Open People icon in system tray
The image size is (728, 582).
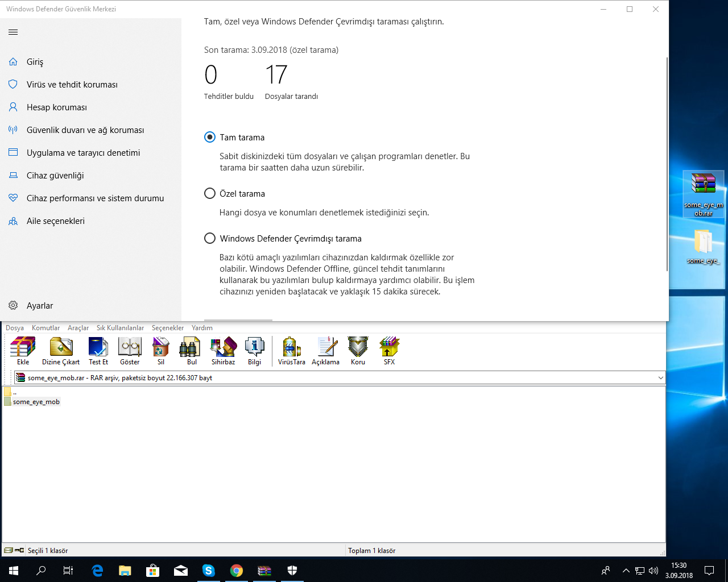pyautogui.click(x=606, y=571)
